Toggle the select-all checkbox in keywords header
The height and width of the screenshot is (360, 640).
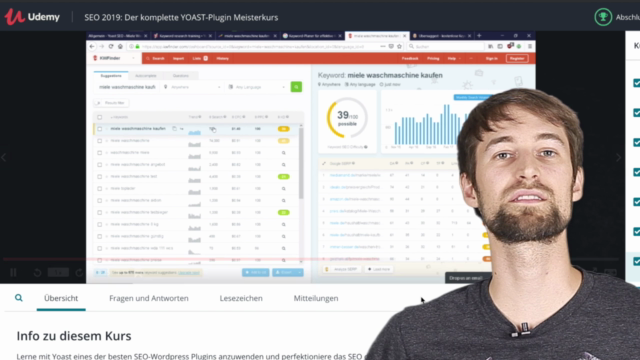[100, 117]
